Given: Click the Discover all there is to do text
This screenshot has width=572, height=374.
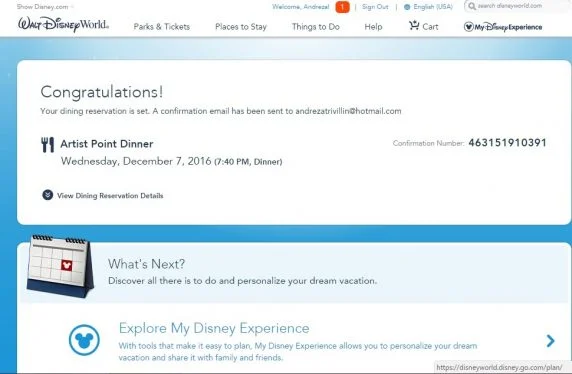Looking at the screenshot, I should click(243, 281).
